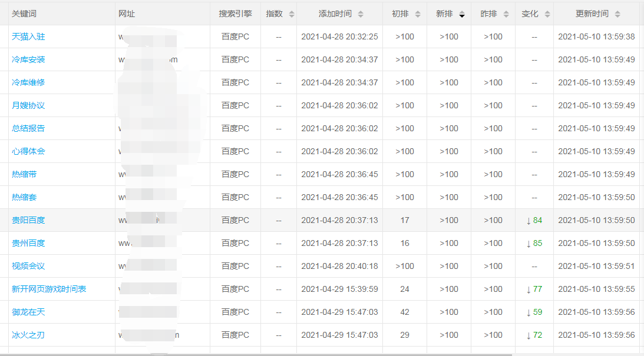
Task: Open keyword link 冷库安装
Action: coord(28,59)
